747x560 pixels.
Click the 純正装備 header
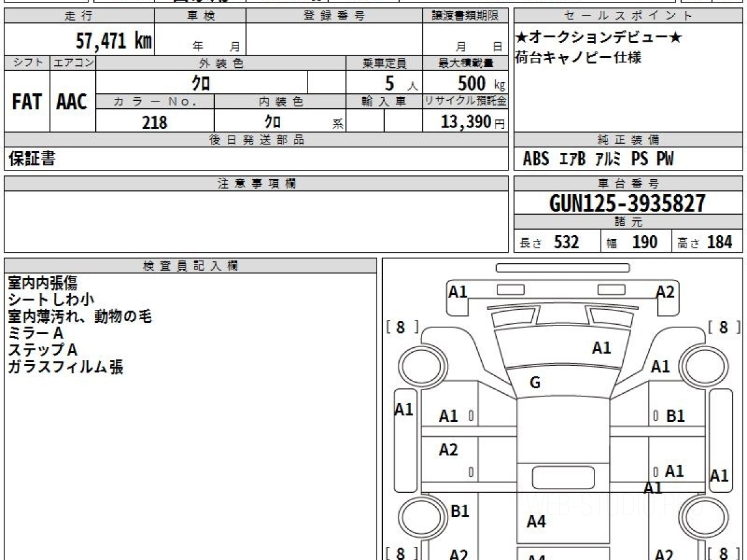[x=629, y=140]
